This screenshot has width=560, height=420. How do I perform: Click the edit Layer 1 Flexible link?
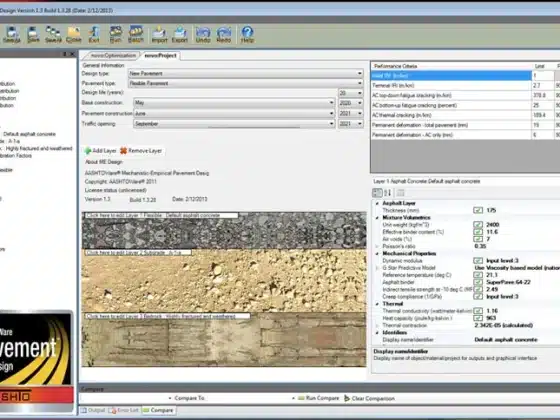point(160,215)
